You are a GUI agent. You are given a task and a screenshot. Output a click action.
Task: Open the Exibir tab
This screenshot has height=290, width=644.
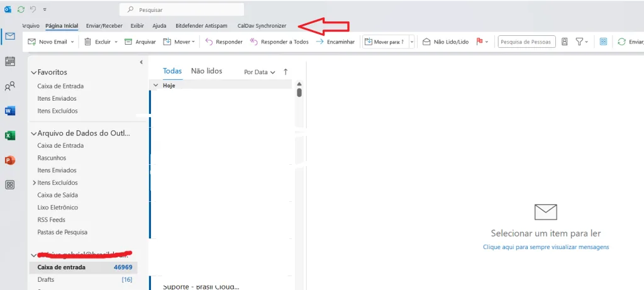point(137,25)
